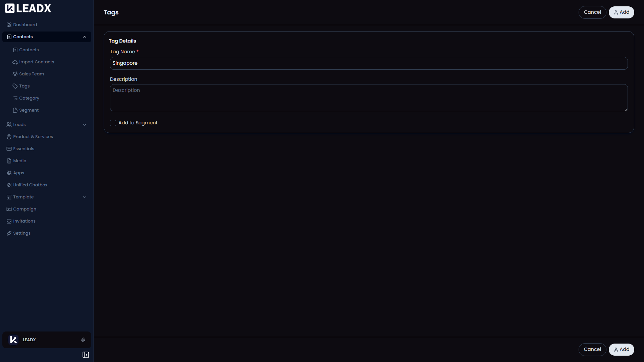Click the LEADX logo in sidebar header
The width and height of the screenshot is (644, 362).
click(x=28, y=8)
